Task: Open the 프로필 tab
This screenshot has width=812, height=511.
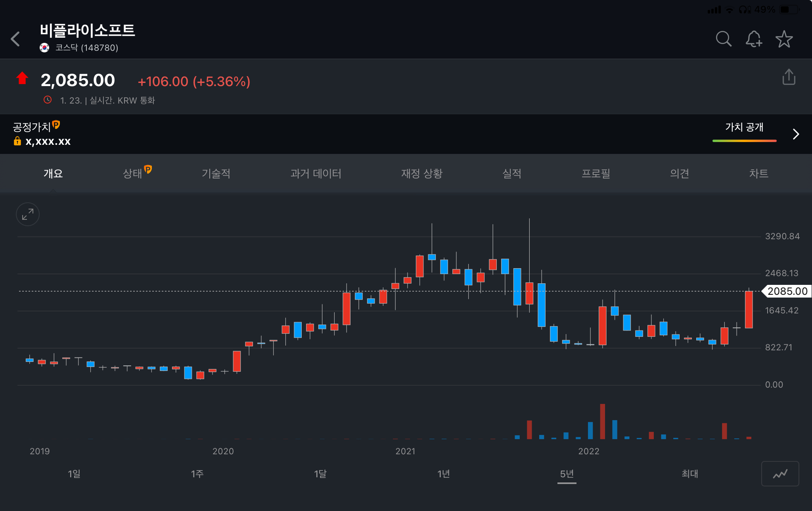Action: 596,173
